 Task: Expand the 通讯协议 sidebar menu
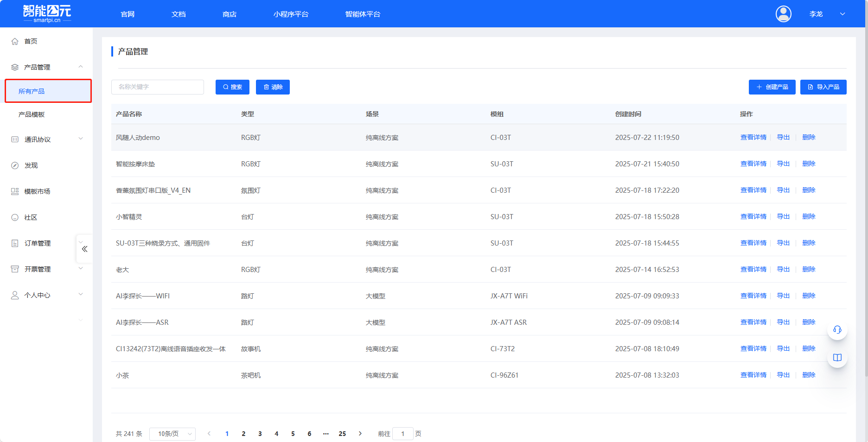46,139
